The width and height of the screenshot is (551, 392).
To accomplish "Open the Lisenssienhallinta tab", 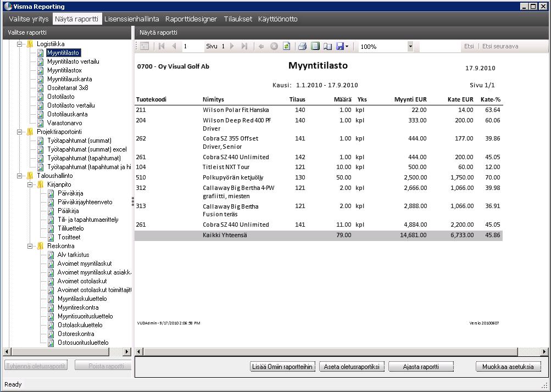I will (x=132, y=19).
